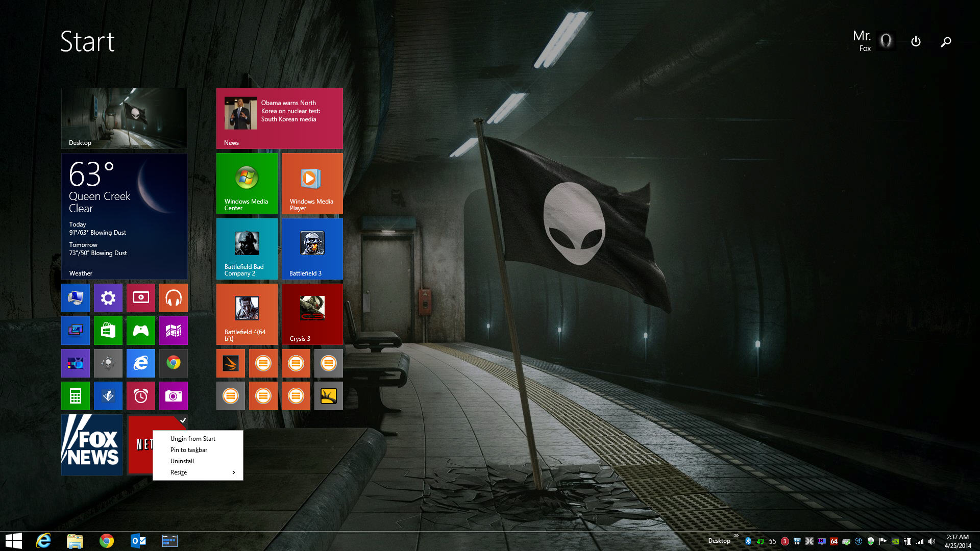
Task: Click the Windows Start button on taskbar
Action: point(14,541)
